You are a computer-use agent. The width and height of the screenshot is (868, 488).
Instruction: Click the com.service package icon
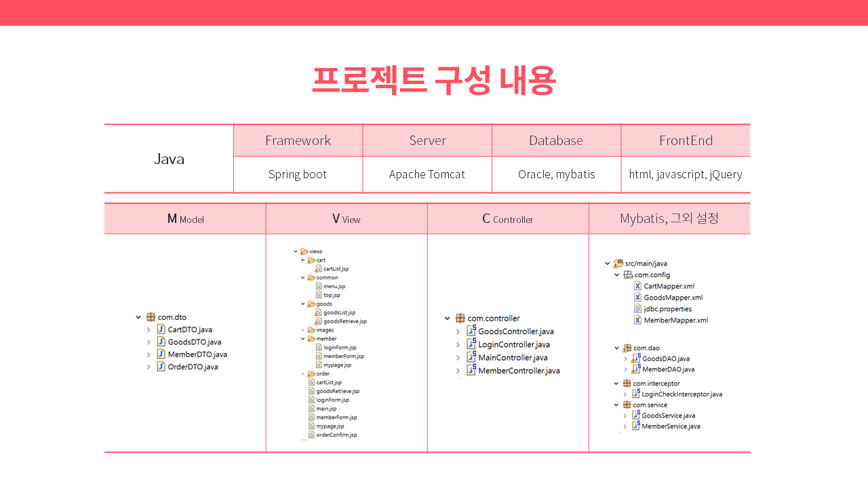tap(627, 405)
